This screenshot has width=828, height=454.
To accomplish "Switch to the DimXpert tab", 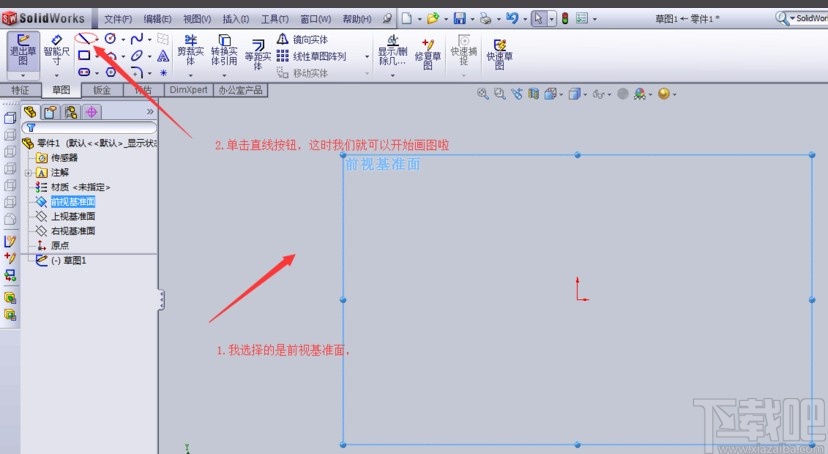I will 189,90.
